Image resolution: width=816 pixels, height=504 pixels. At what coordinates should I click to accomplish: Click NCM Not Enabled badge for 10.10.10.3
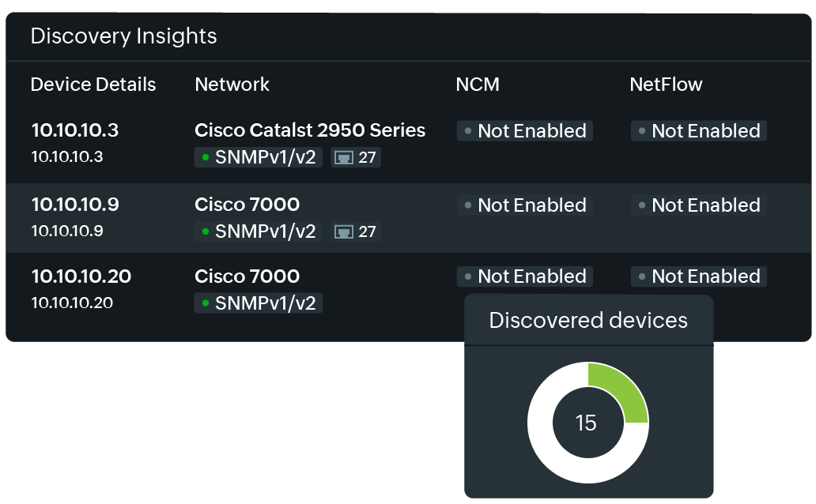[524, 131]
